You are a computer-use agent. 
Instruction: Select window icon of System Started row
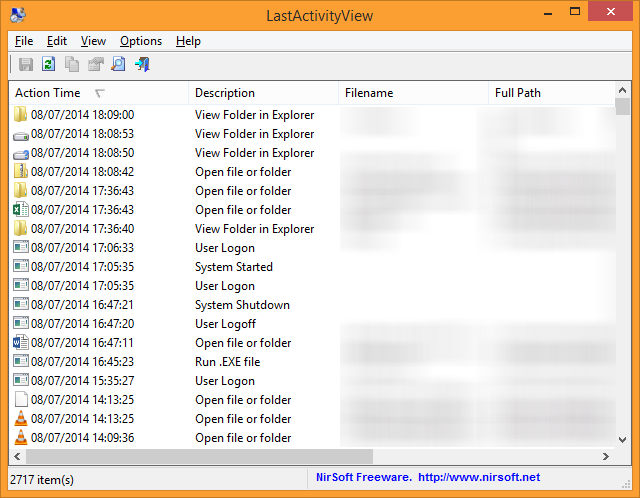click(x=20, y=266)
